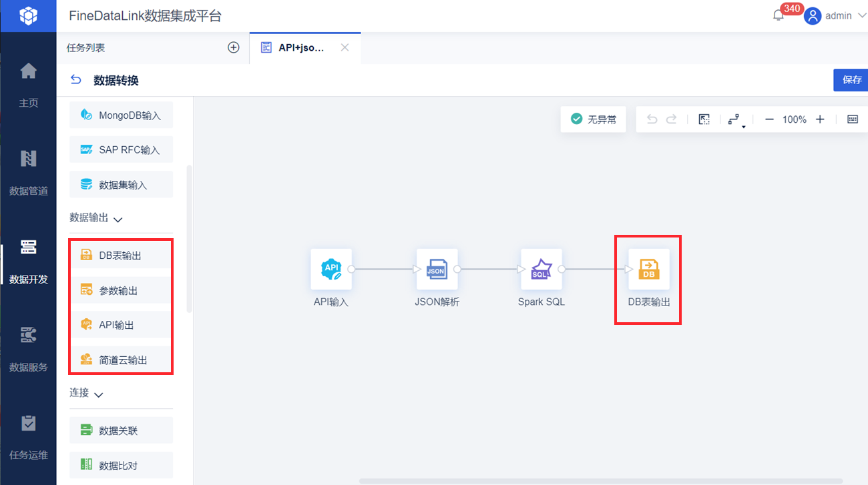
Task: Collapse the 连接 section
Action: (x=99, y=394)
